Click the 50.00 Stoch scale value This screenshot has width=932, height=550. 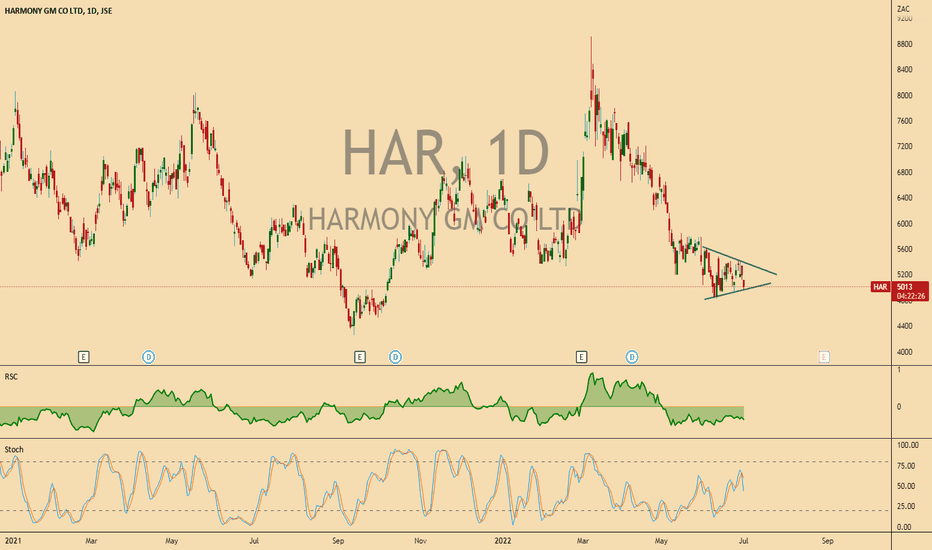[x=906, y=486]
